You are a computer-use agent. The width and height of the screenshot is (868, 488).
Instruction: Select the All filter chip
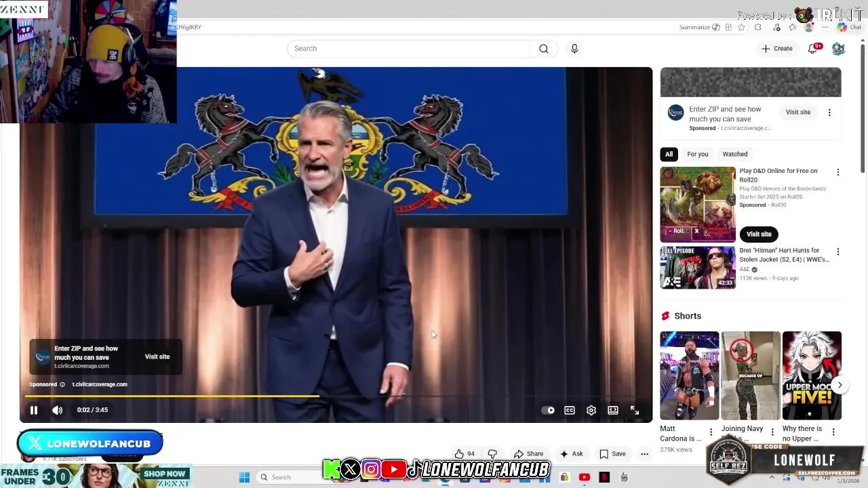[x=669, y=154]
